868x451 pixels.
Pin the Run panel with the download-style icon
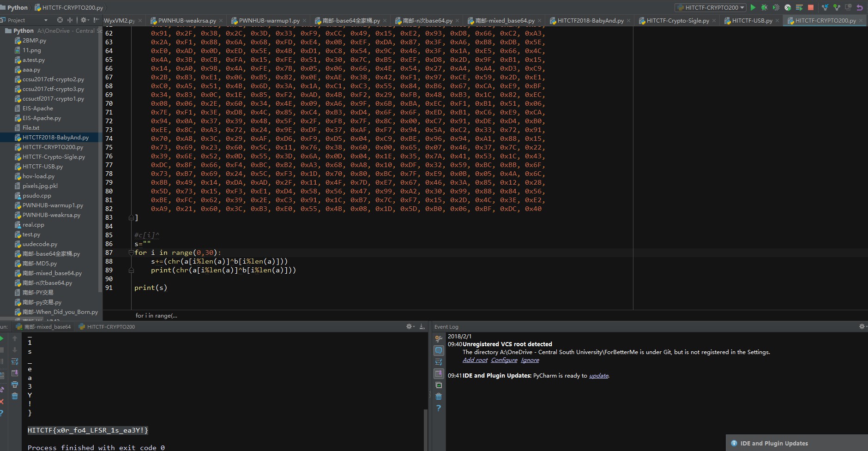coord(422,326)
